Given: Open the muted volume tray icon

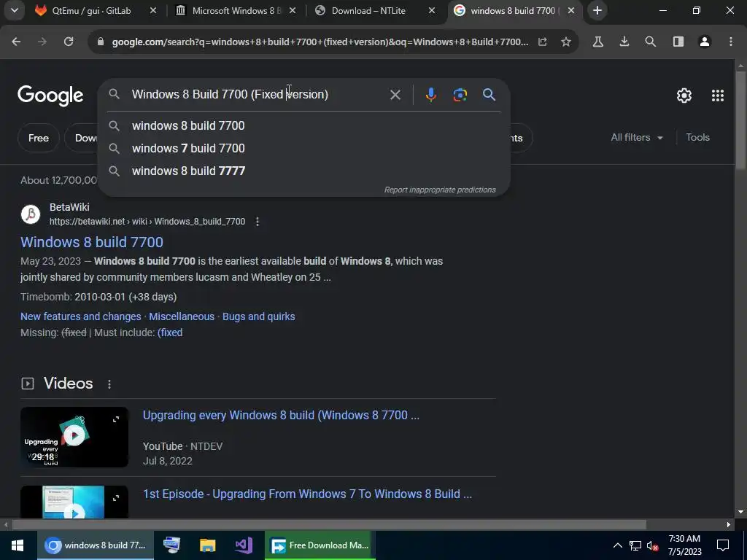Looking at the screenshot, I should (653, 545).
